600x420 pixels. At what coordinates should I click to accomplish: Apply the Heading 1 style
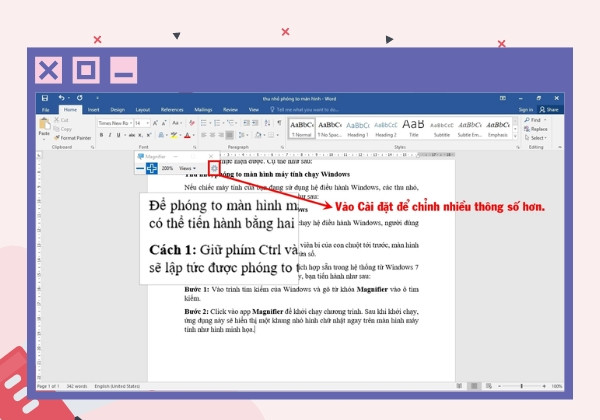point(358,129)
